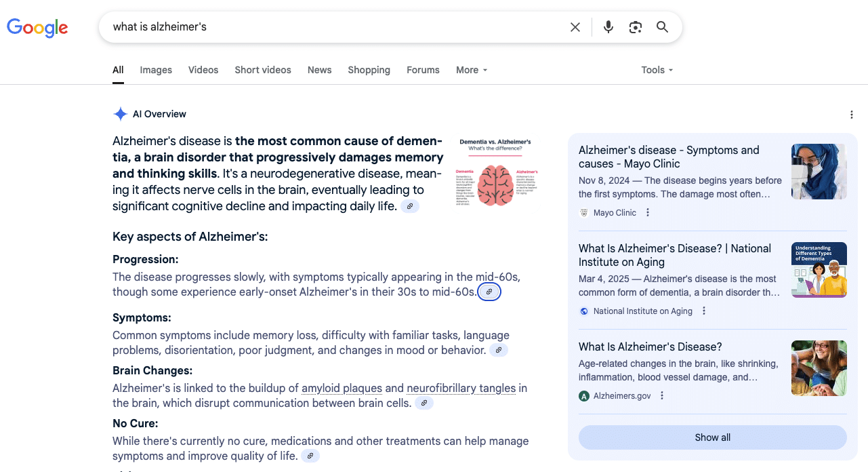Open AI Overview three-dot options menu

click(852, 115)
